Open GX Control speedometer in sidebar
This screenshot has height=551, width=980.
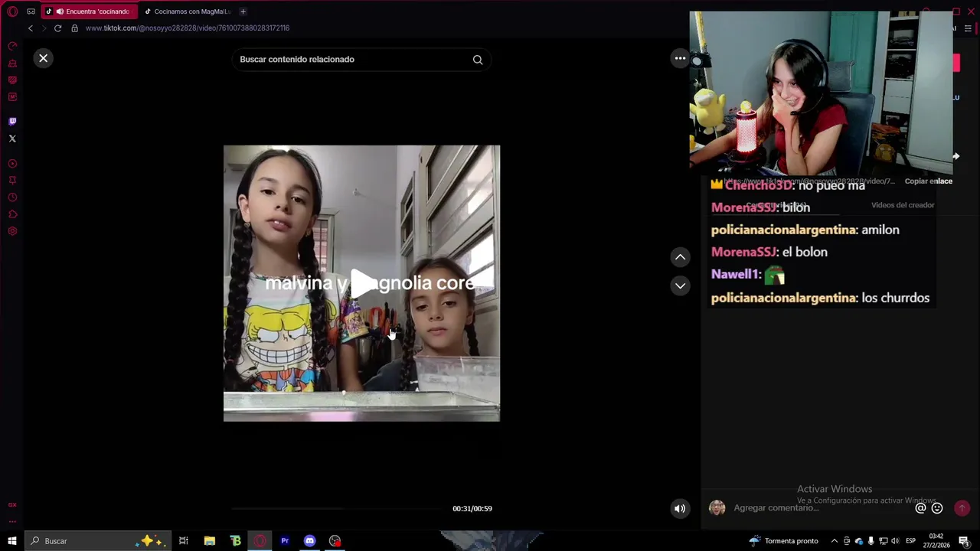coord(12,47)
